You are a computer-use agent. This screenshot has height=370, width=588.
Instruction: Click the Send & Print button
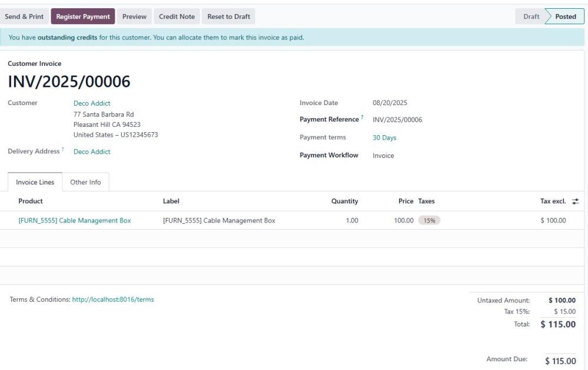(x=24, y=16)
